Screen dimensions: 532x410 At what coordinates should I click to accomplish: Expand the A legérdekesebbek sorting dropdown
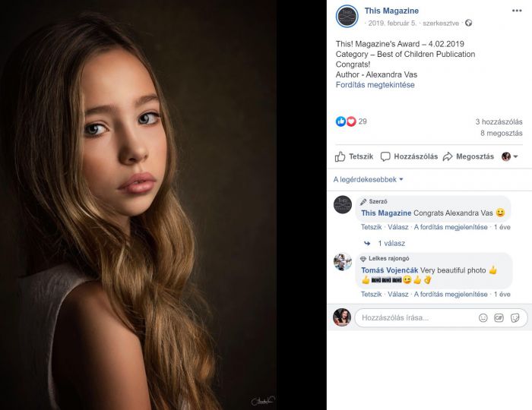point(368,180)
